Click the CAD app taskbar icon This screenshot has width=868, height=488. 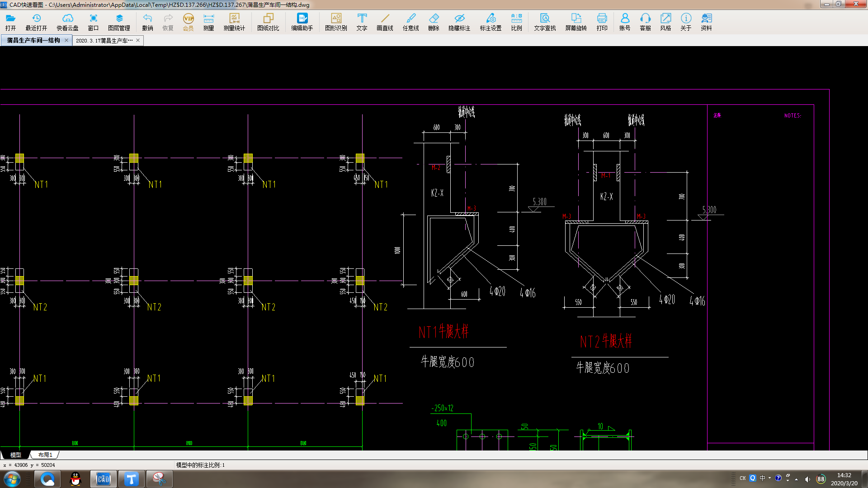104,479
